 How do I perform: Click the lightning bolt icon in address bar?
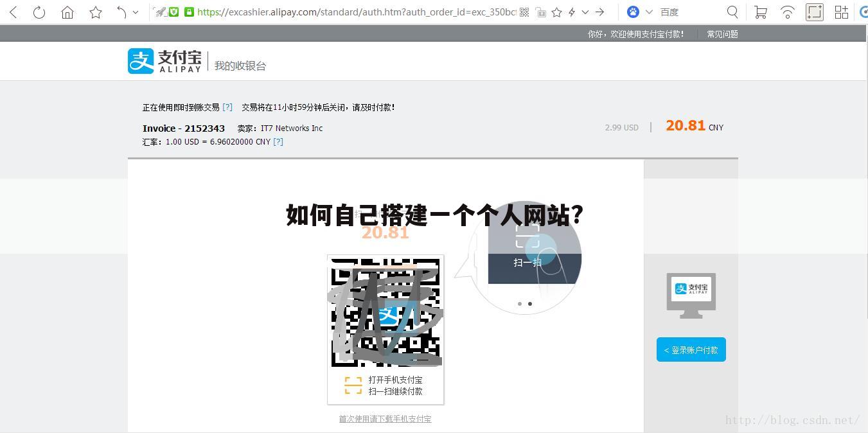click(x=571, y=12)
